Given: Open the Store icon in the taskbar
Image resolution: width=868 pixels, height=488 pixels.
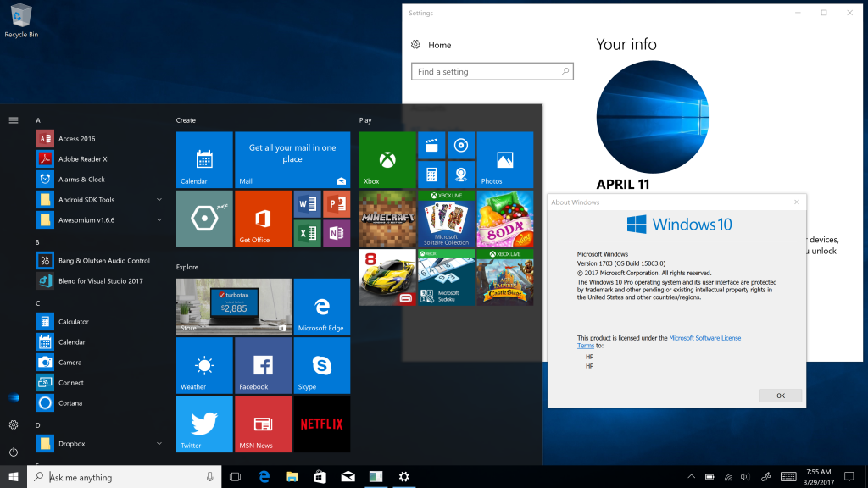Looking at the screenshot, I should coord(320,477).
